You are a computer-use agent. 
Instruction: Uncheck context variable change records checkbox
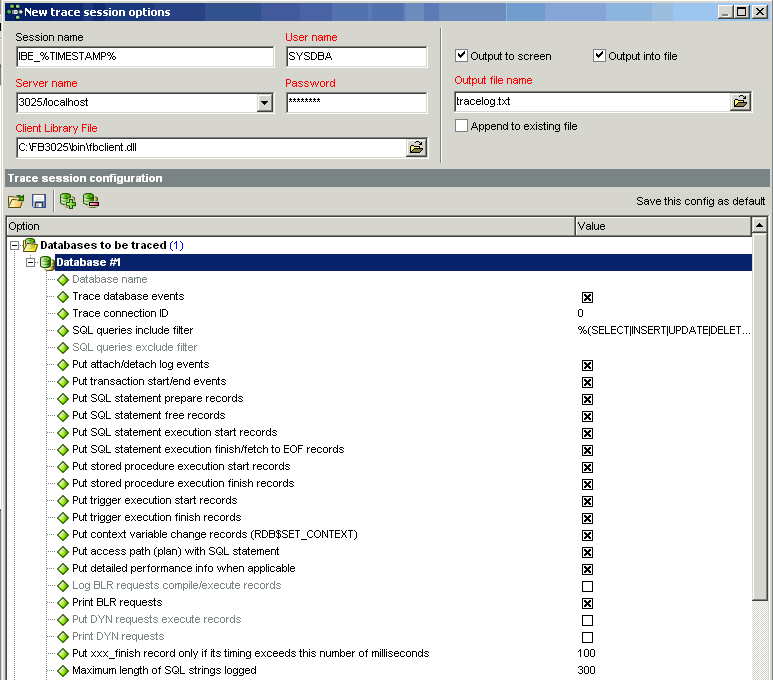point(587,536)
